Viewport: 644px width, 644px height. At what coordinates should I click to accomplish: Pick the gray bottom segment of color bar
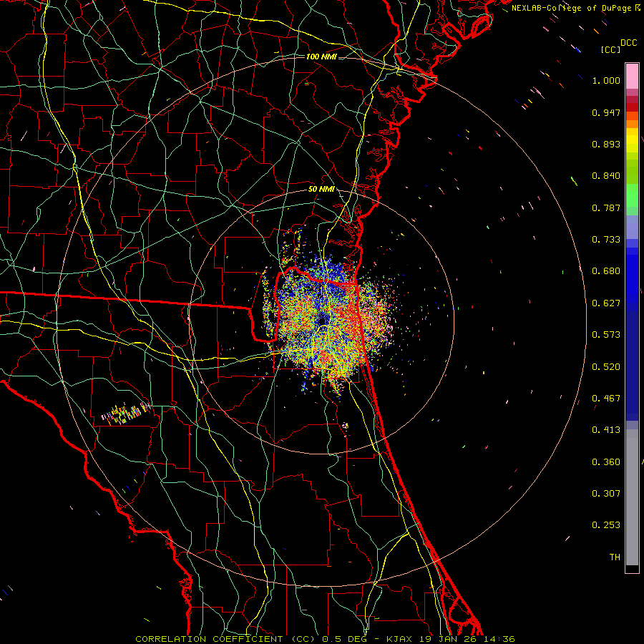coord(632,497)
